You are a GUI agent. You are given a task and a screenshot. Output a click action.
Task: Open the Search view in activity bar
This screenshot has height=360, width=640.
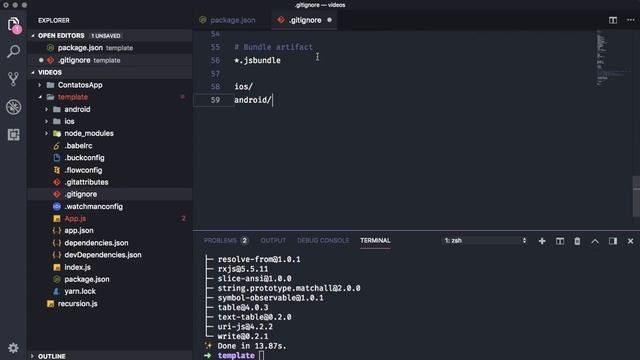(13, 51)
